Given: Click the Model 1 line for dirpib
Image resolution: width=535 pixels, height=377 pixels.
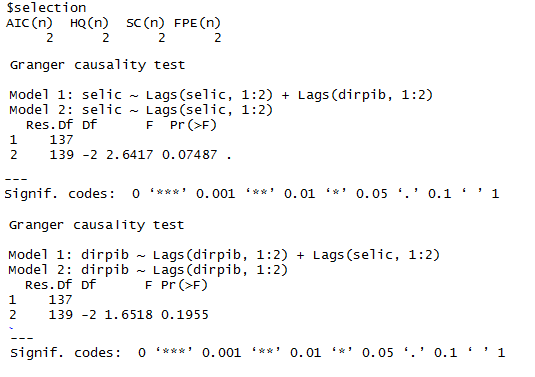Looking at the screenshot, I should coord(224,255).
